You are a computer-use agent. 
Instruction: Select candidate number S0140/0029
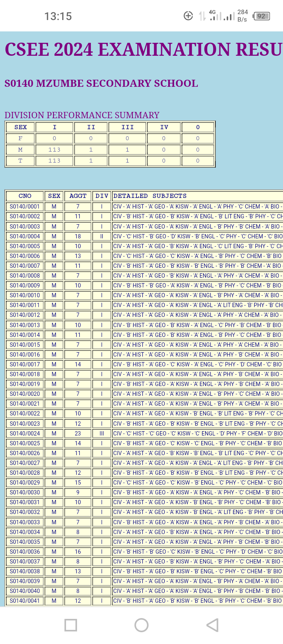point(25,483)
